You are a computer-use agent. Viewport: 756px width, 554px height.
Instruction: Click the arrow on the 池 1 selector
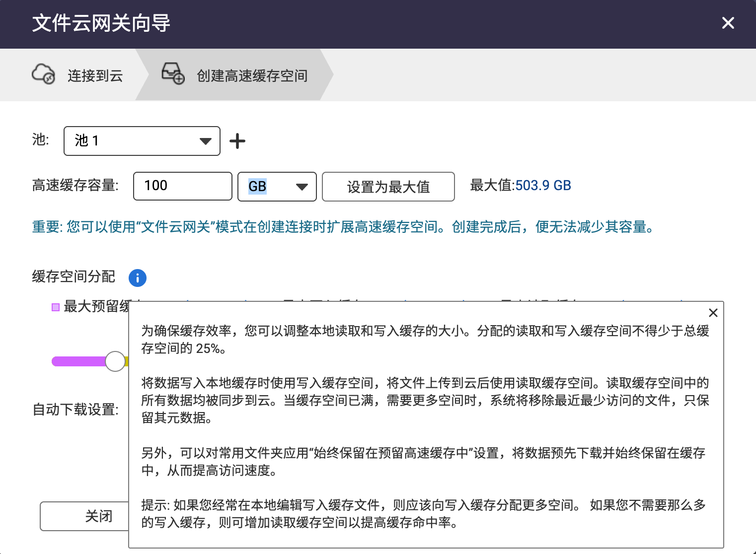[205, 141]
